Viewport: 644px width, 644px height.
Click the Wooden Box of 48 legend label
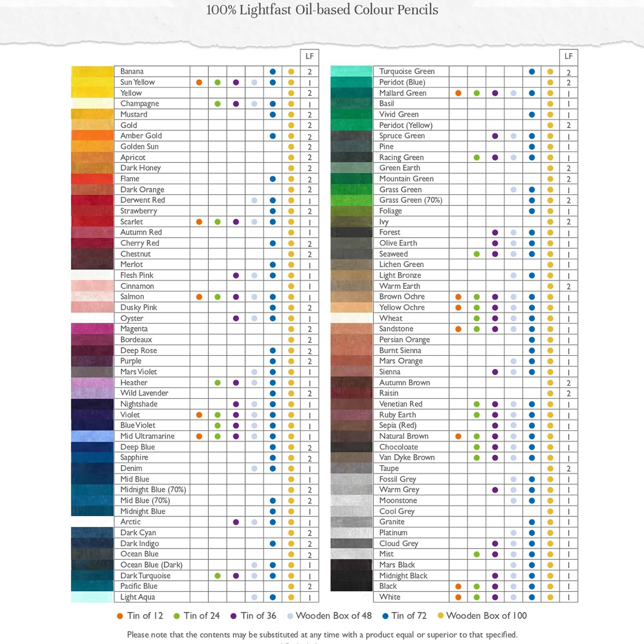pyautogui.click(x=333, y=616)
